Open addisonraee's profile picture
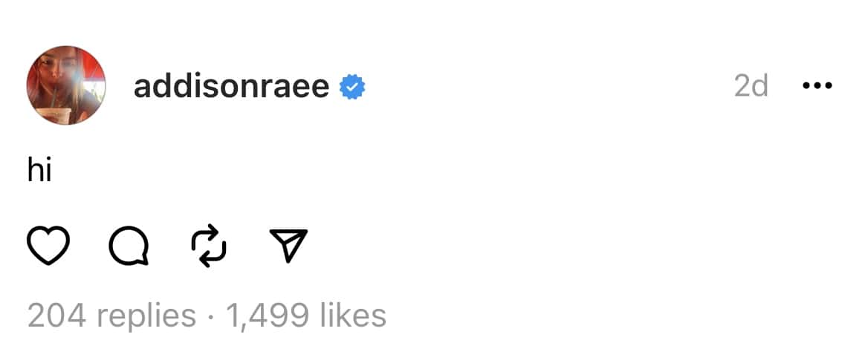This screenshot has height=363, width=868. point(66,85)
